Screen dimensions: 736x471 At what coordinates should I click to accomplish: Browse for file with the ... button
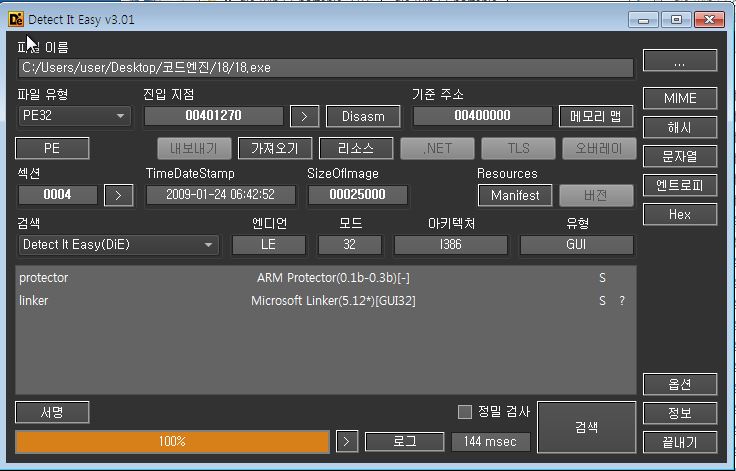pos(680,61)
